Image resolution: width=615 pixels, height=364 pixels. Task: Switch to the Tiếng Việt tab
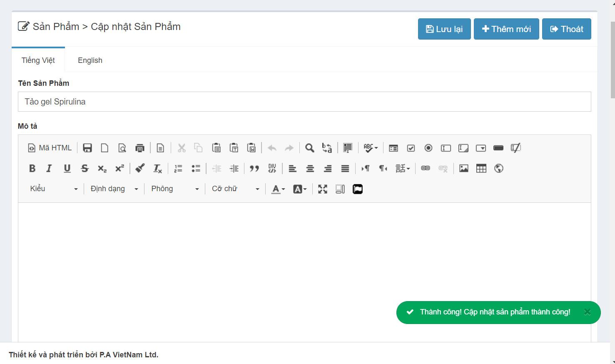[x=38, y=60]
